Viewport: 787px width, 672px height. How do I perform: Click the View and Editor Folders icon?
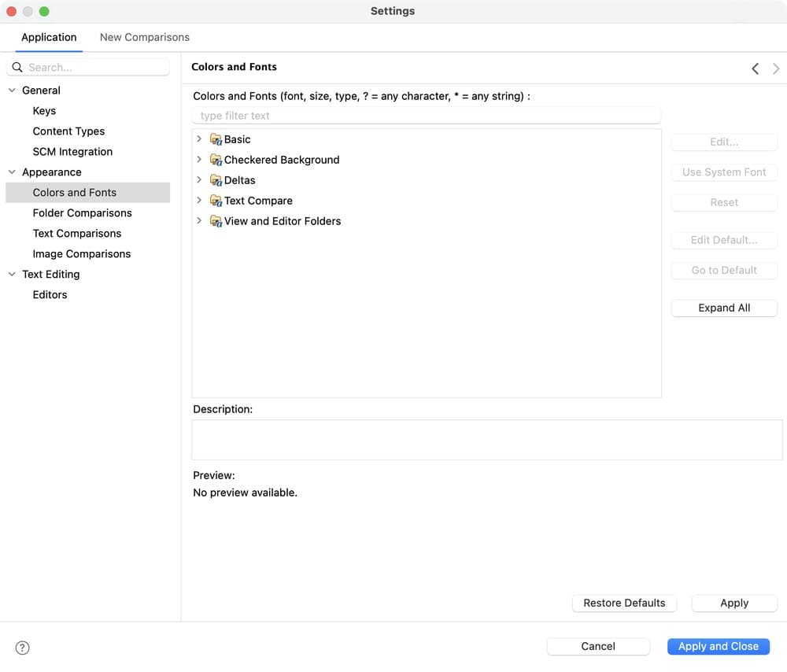[x=216, y=221]
